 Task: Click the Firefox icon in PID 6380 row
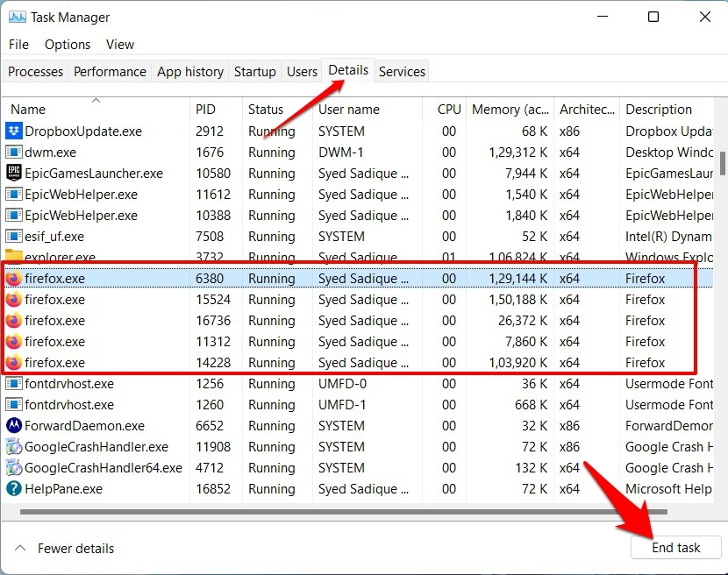pos(14,279)
